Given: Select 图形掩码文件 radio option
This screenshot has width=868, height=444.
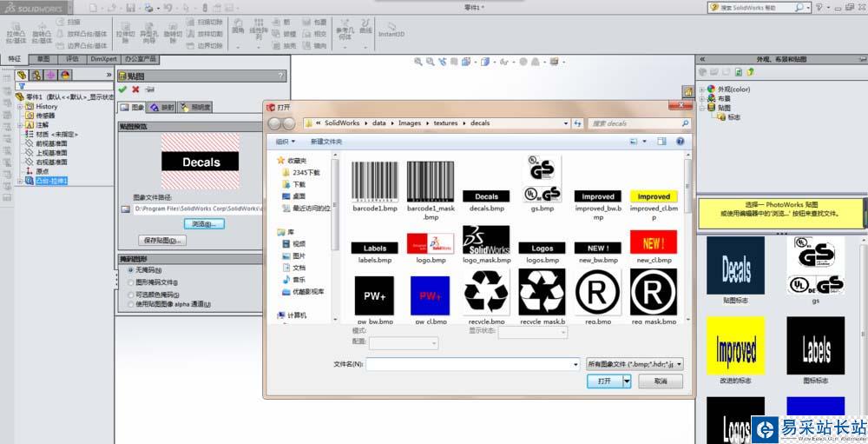Looking at the screenshot, I should pyautogui.click(x=131, y=282).
